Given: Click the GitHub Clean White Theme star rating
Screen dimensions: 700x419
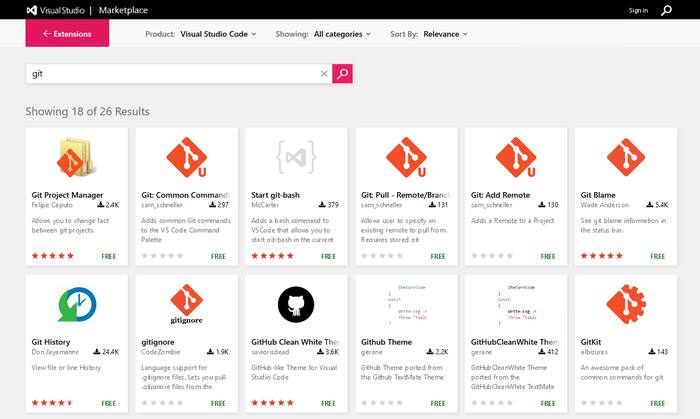Looking at the screenshot, I should pyautogui.click(x=272, y=402).
